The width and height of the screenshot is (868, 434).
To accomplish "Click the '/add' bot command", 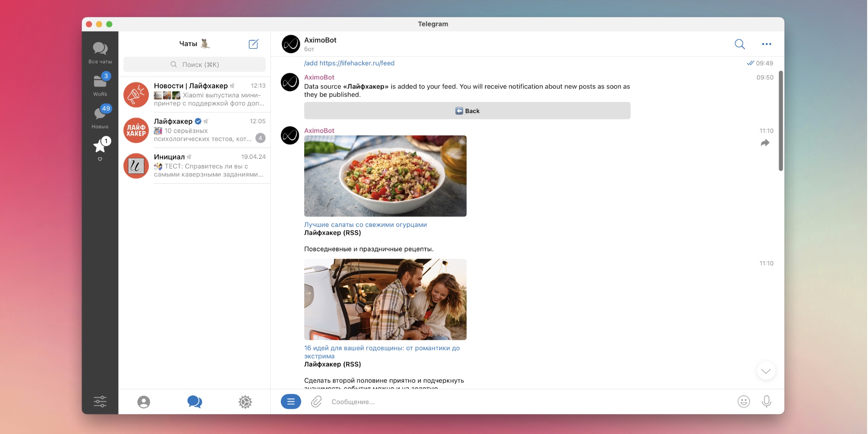I will [x=311, y=63].
